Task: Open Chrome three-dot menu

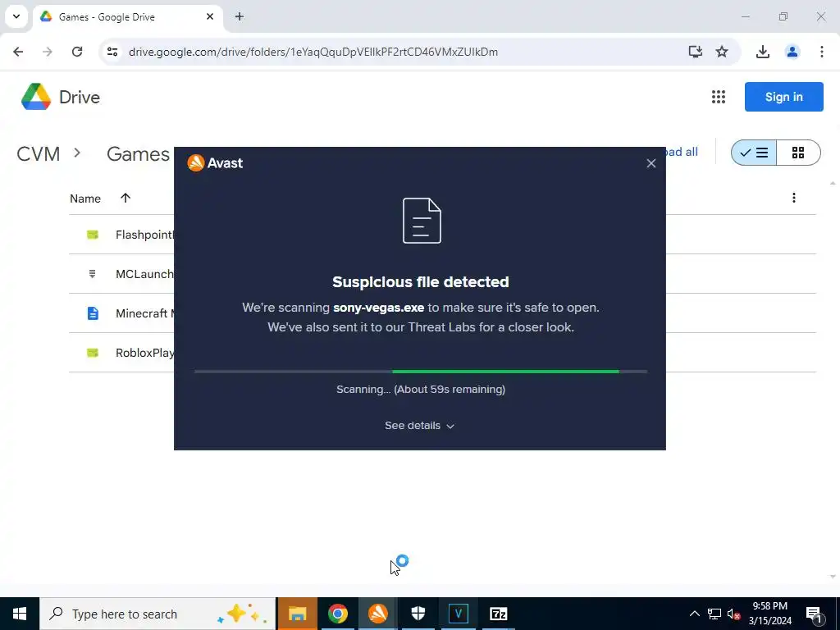Action: tap(822, 52)
